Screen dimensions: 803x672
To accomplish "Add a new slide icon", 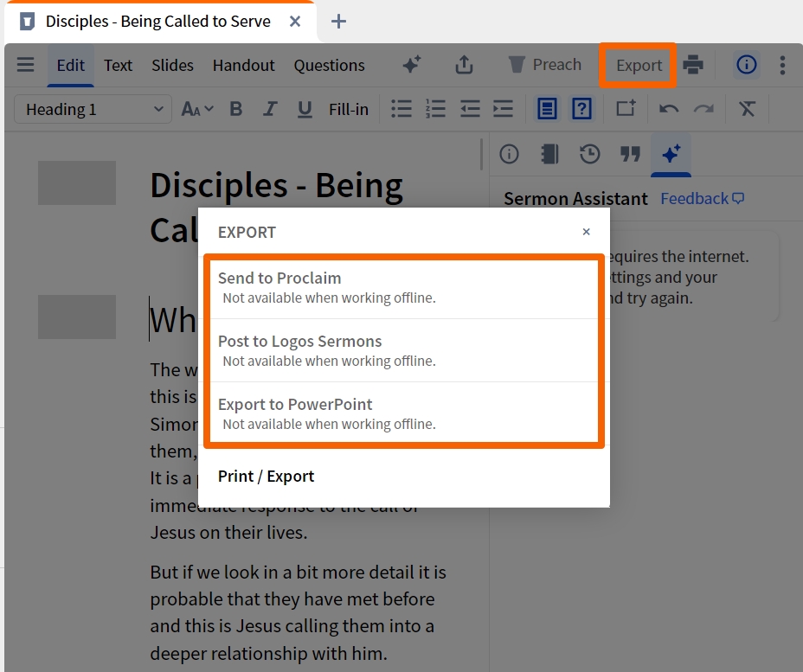I will (x=626, y=108).
